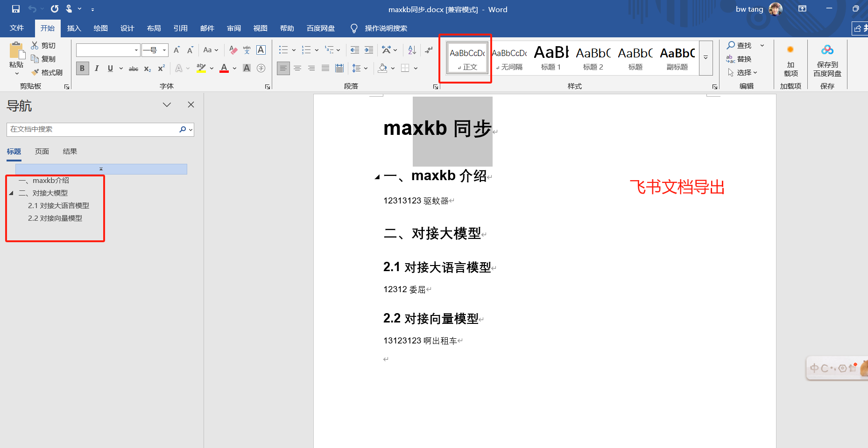Toggle Strikethrough (abc) formatting
Viewport: 868px width, 448px height.
(x=134, y=69)
